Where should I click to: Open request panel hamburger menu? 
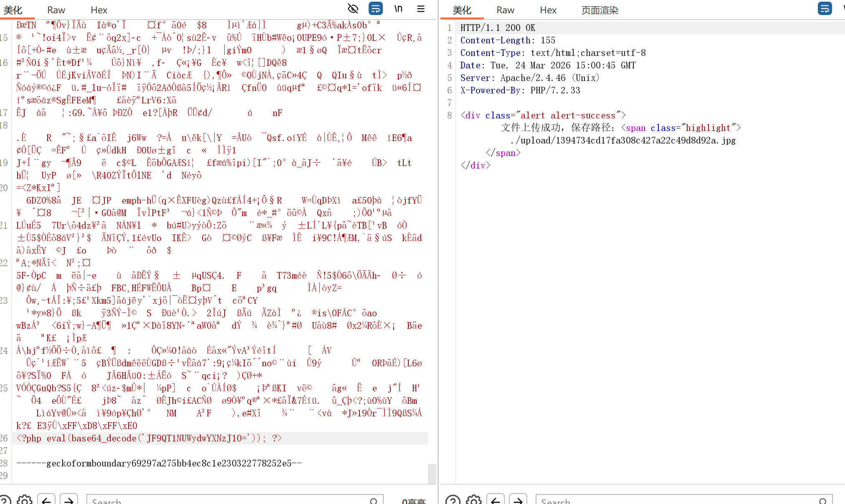point(421,9)
